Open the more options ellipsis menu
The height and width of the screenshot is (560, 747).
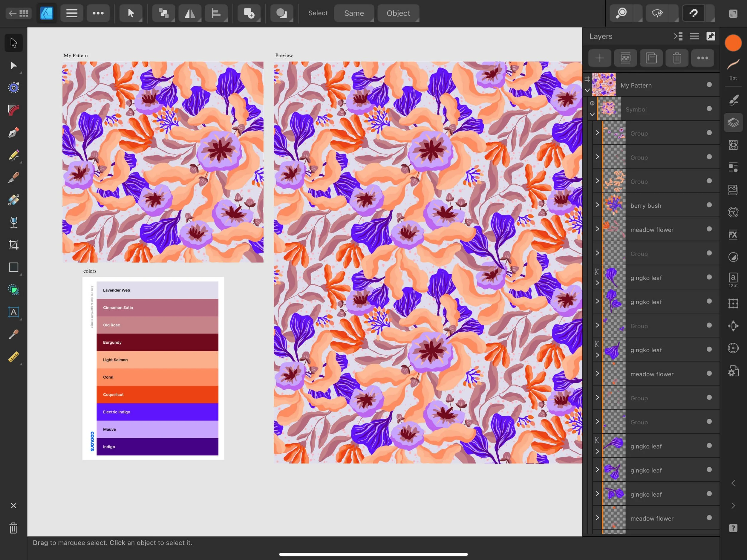[x=98, y=13]
